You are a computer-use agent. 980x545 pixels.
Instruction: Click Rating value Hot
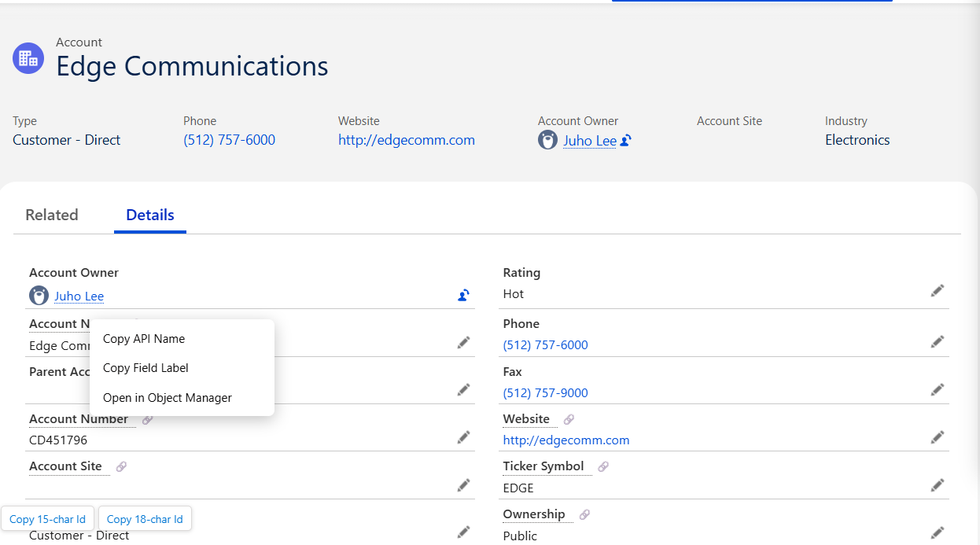tap(514, 293)
